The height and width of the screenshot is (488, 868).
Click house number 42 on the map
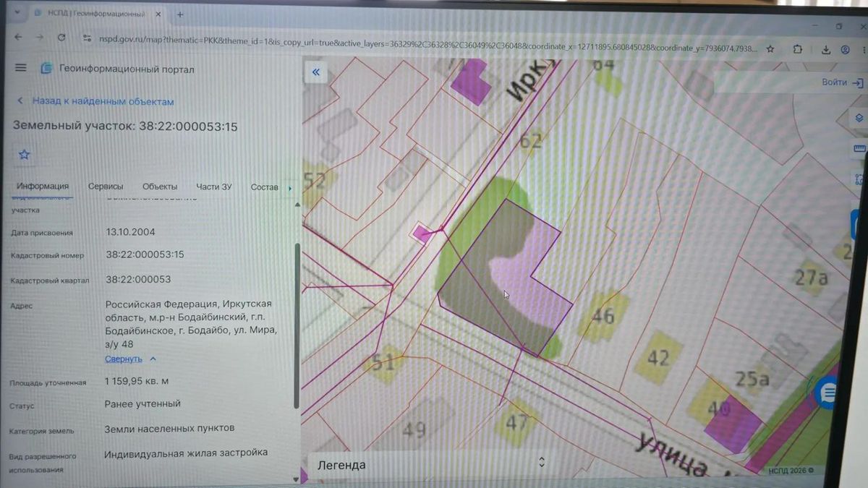pyautogui.click(x=658, y=357)
